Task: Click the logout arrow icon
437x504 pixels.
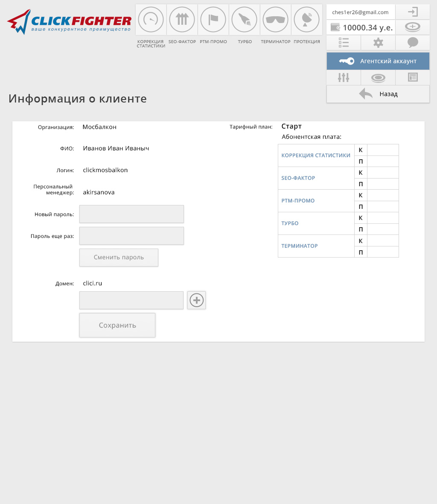Action: pyautogui.click(x=413, y=12)
